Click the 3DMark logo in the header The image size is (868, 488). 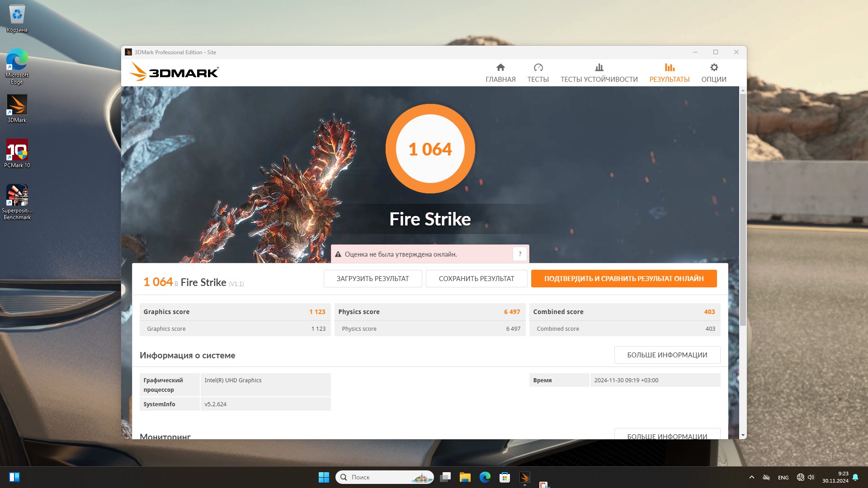point(174,72)
